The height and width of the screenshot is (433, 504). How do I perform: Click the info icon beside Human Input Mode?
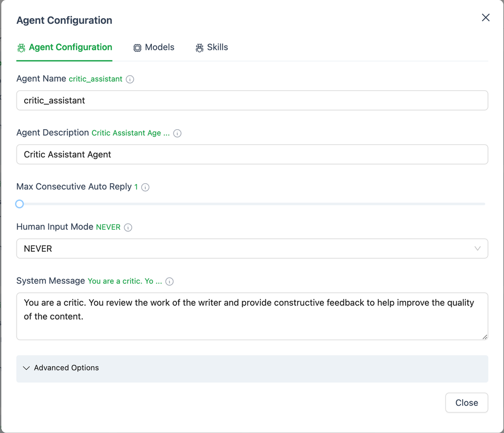click(x=128, y=228)
